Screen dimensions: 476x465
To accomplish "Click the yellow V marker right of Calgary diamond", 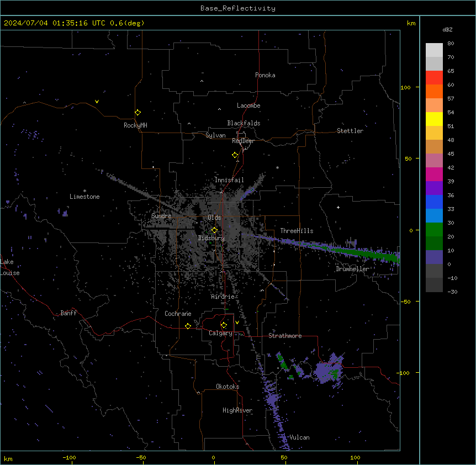I will [237, 323].
